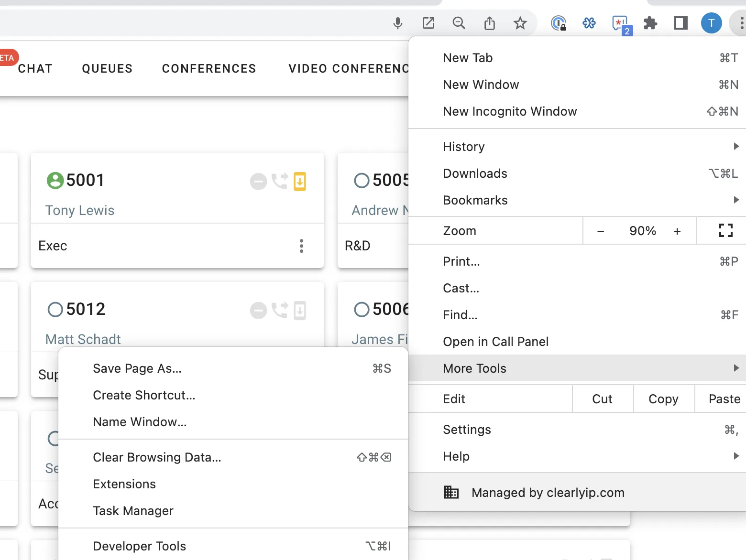Viewport: 746px width, 560px height.
Task: Click the share page icon
Action: pyautogui.click(x=490, y=23)
